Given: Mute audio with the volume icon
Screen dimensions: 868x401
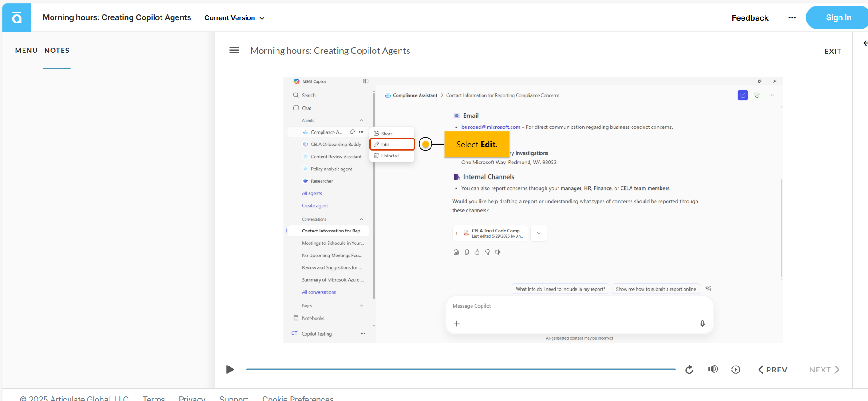Looking at the screenshot, I should (713, 369).
